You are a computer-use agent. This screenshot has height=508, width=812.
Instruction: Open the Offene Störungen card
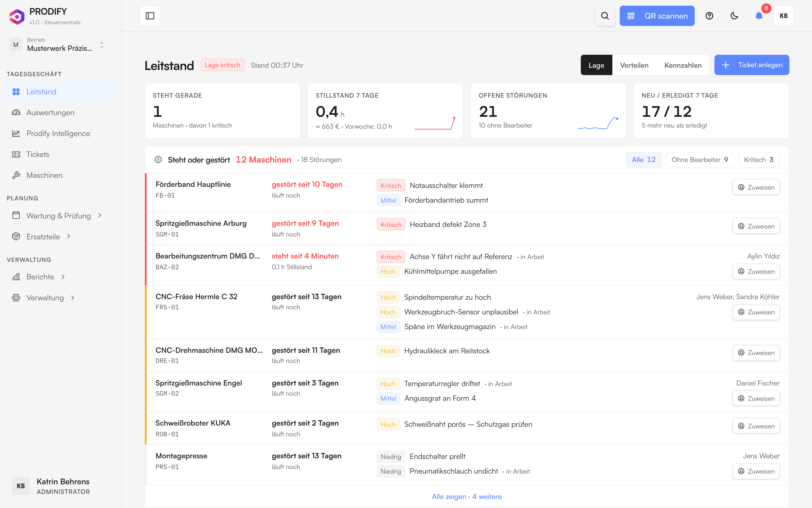[548, 111]
